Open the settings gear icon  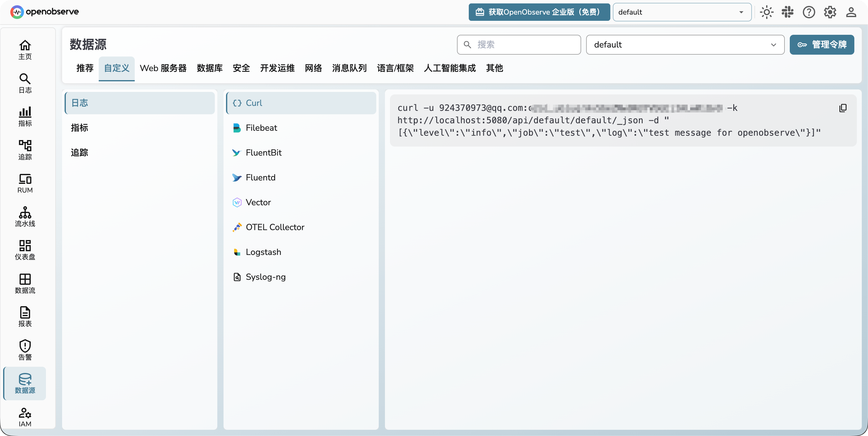[x=830, y=12]
